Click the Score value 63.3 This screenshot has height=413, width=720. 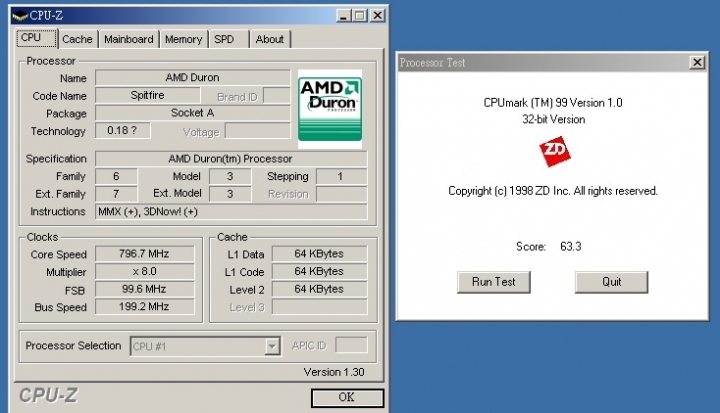[x=571, y=247]
